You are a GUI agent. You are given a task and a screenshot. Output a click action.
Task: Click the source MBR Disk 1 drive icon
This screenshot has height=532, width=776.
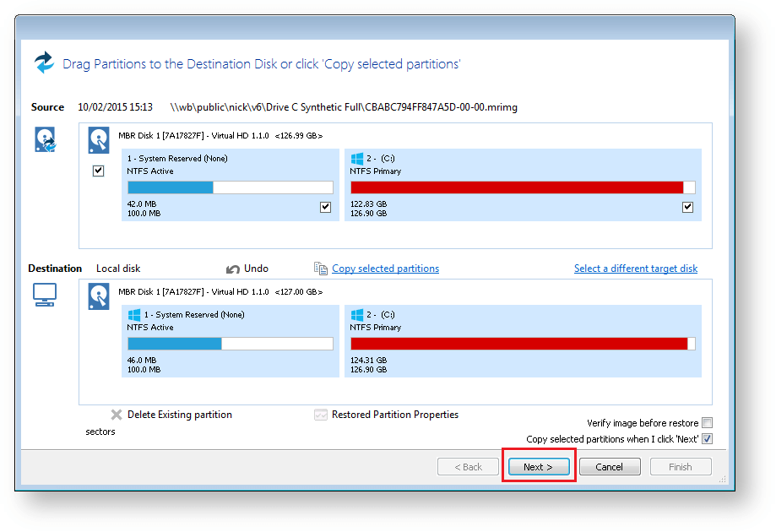pos(99,139)
